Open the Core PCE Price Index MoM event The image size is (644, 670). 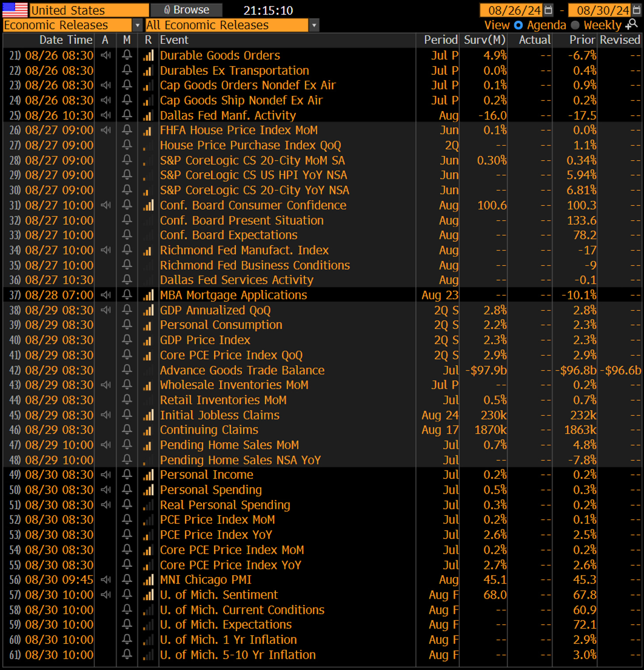pos(232,550)
